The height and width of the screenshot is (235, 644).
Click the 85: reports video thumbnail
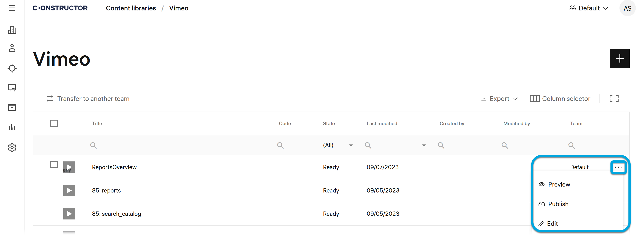coord(69,190)
